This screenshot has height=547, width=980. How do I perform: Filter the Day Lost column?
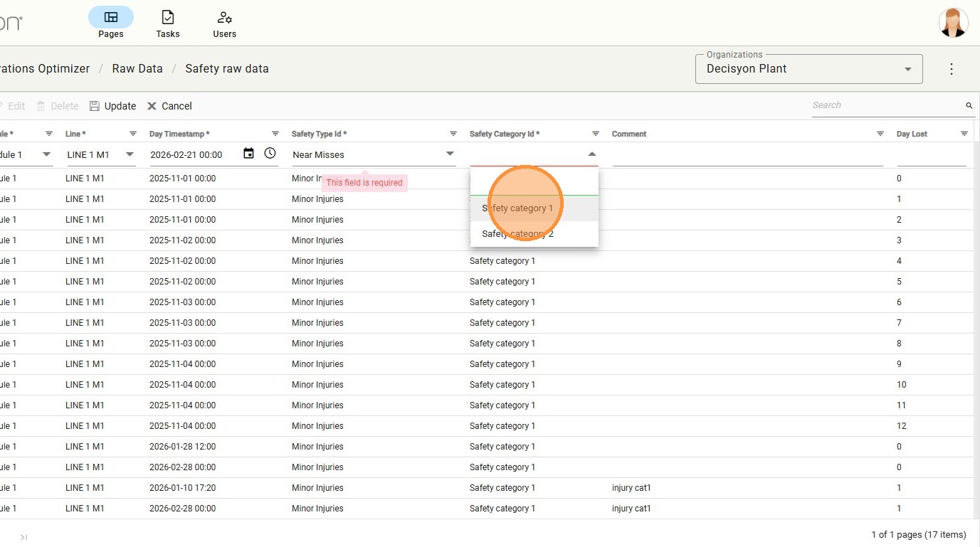pyautogui.click(x=964, y=134)
